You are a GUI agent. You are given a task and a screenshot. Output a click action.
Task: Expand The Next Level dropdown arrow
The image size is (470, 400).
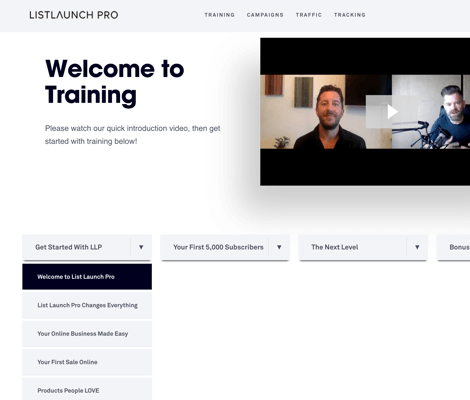click(x=417, y=247)
